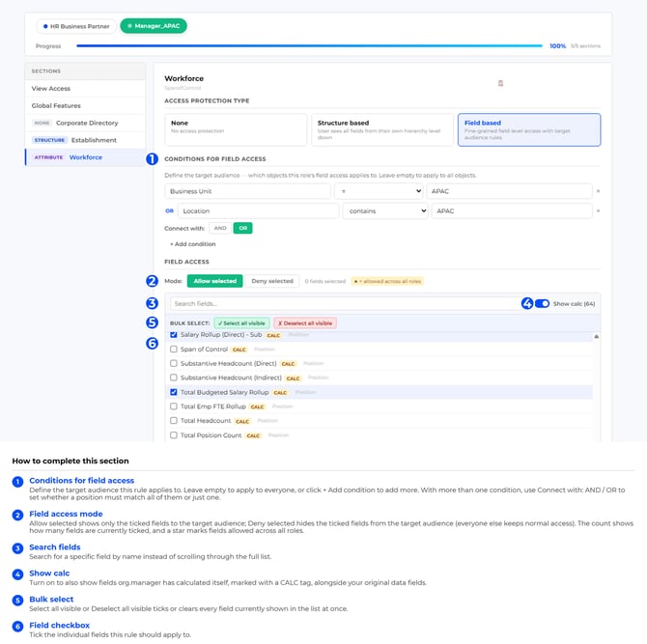Click the Bulk select guide heading
647x644 pixels.
pos(51,599)
